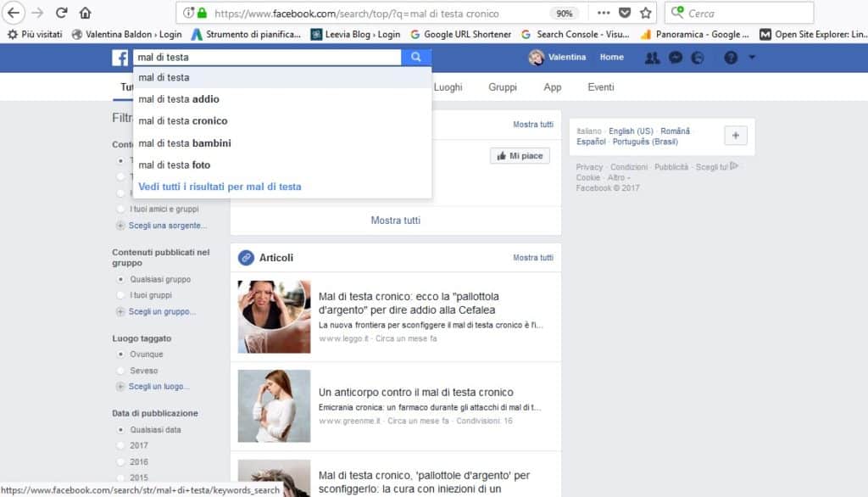Screen dimensions: 868x497
Task: Switch language to Português (Brasil)
Action: [645, 142]
